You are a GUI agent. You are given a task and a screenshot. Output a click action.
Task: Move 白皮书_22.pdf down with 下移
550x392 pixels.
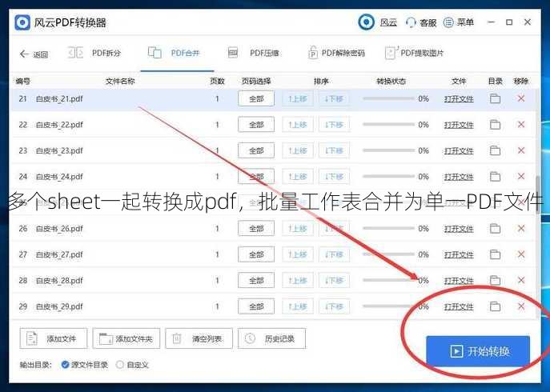[334, 125]
